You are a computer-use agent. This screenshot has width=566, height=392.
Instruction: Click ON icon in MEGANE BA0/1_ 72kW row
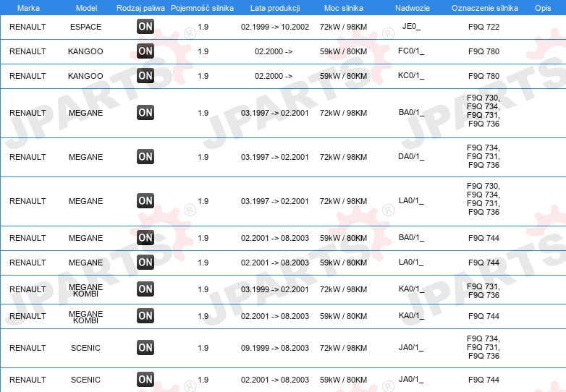[x=145, y=113]
